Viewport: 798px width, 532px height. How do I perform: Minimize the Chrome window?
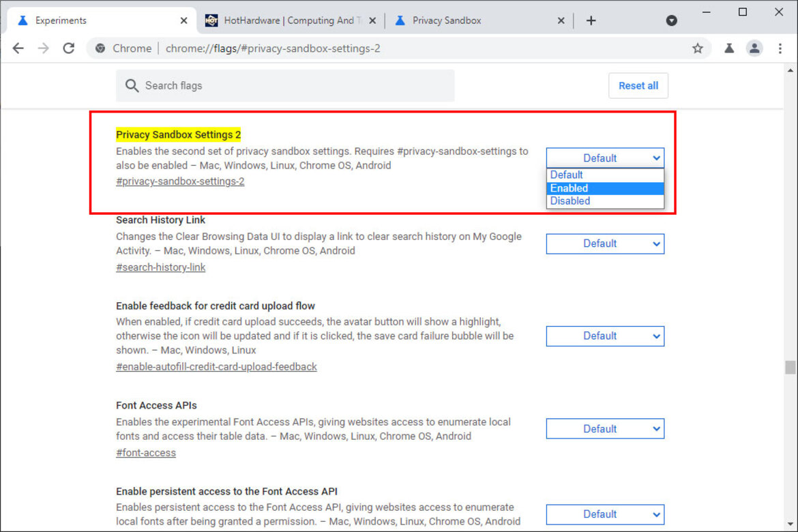[706, 12]
